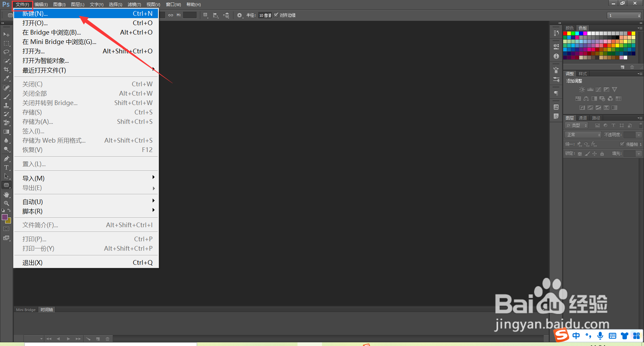This screenshot has height=346, width=644.
Task: Open the 类型 layer filter dropdown
Action: point(577,125)
